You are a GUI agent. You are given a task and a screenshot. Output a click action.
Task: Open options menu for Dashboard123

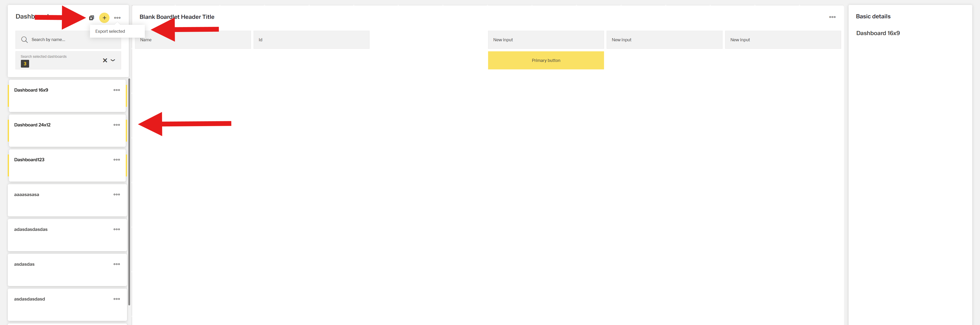116,160
